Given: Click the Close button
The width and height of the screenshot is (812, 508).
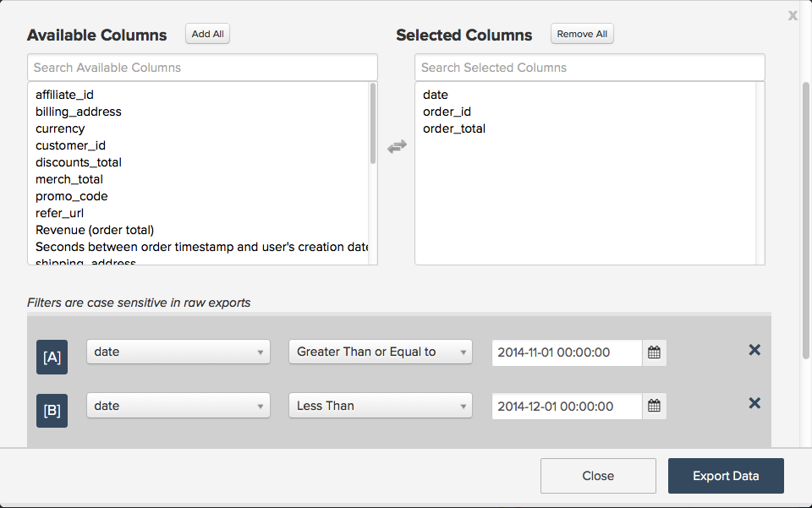Looking at the screenshot, I should (598, 476).
